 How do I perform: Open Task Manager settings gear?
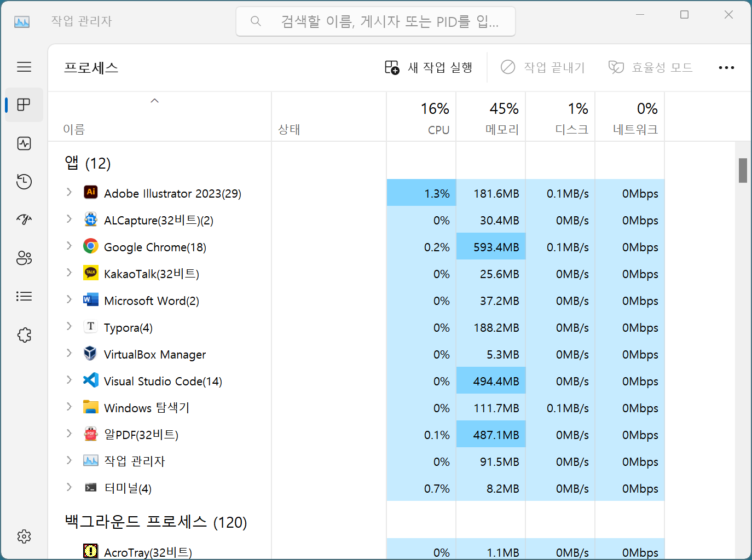[24, 536]
